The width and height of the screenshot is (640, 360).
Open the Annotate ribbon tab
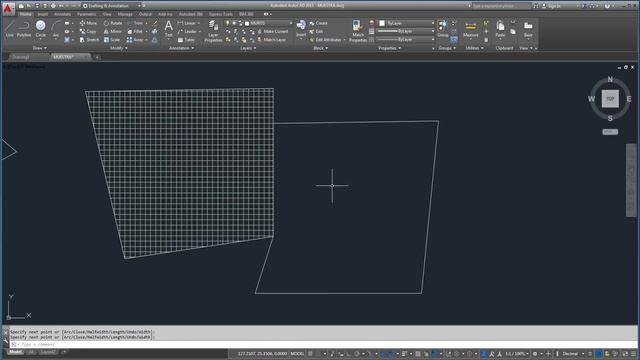pos(62,14)
